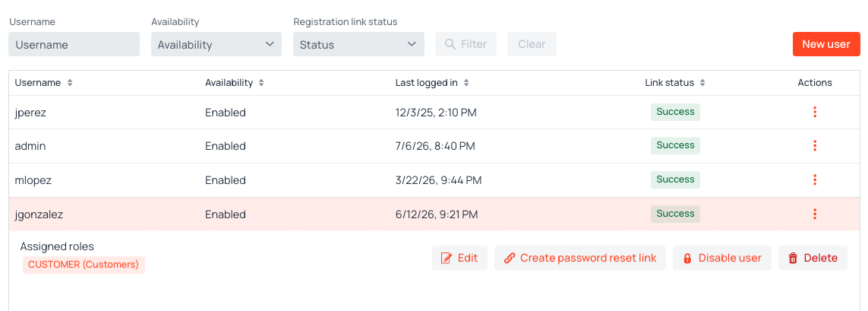Edit the jgonzalez user
Image resolution: width=868 pixels, height=311 pixels.
[x=459, y=258]
